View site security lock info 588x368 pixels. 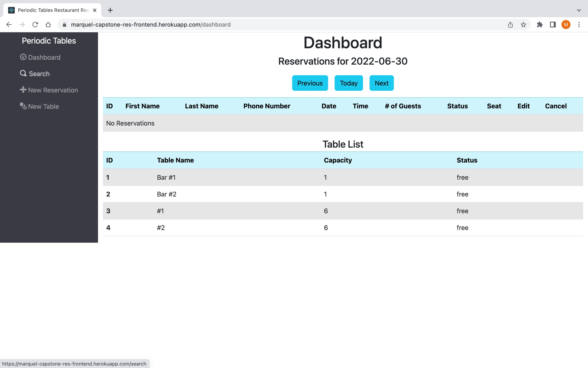tap(64, 25)
